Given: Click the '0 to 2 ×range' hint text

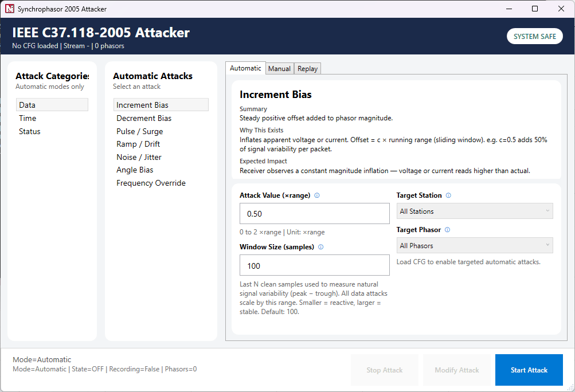Looking at the screenshot, I should pos(282,232).
